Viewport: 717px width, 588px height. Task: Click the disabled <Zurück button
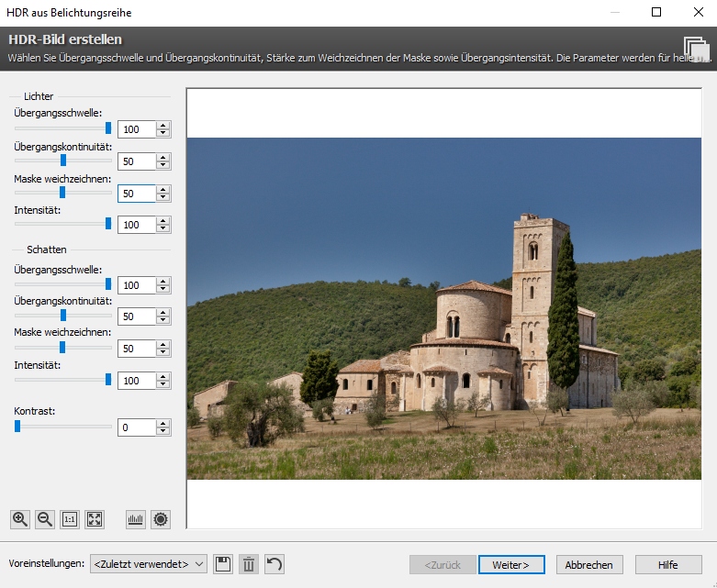pos(443,565)
